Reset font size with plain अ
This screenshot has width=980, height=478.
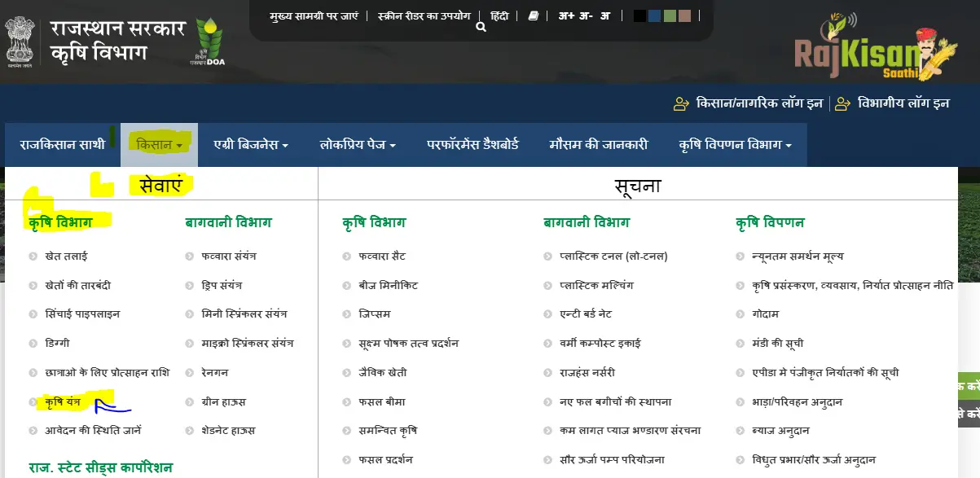coord(604,15)
